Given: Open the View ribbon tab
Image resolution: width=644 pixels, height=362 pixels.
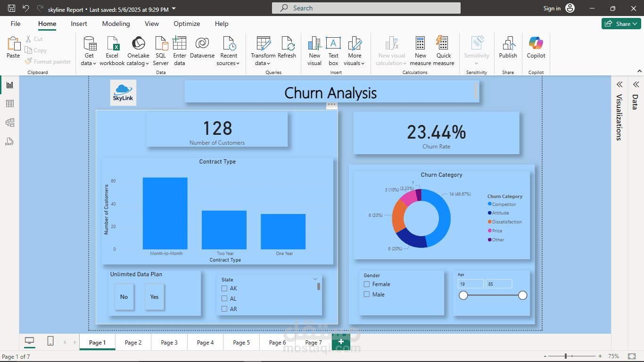Looking at the screenshot, I should point(152,24).
